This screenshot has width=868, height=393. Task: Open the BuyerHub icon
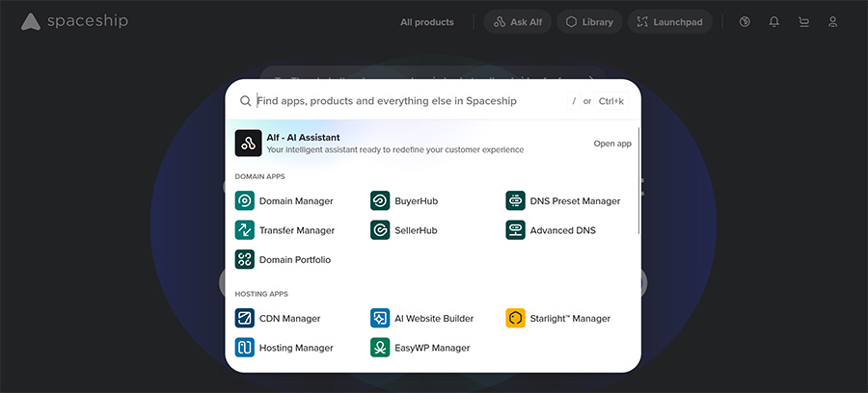(380, 200)
